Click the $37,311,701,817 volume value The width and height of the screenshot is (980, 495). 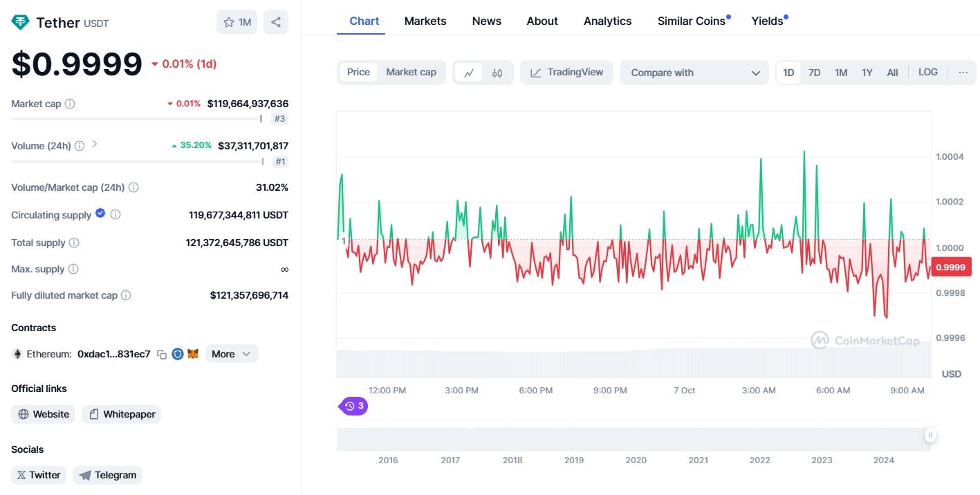253,146
